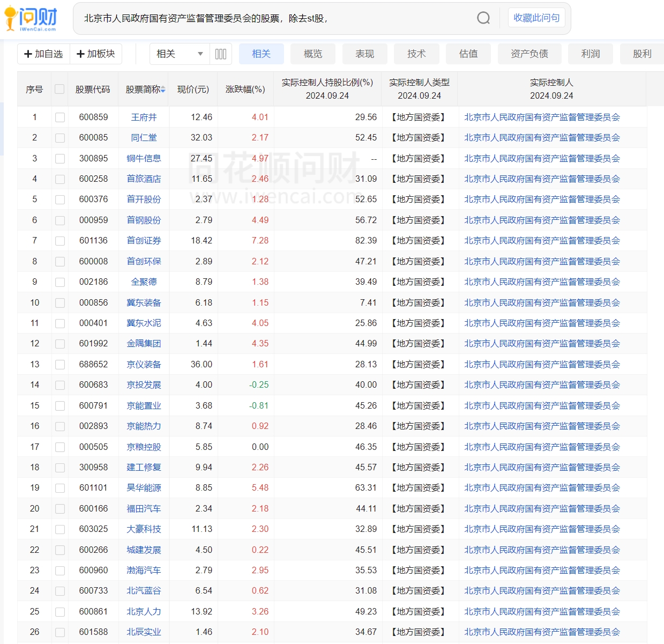Click the 82.39 holding ratio cell
The width and height of the screenshot is (664, 644).
coord(366,240)
